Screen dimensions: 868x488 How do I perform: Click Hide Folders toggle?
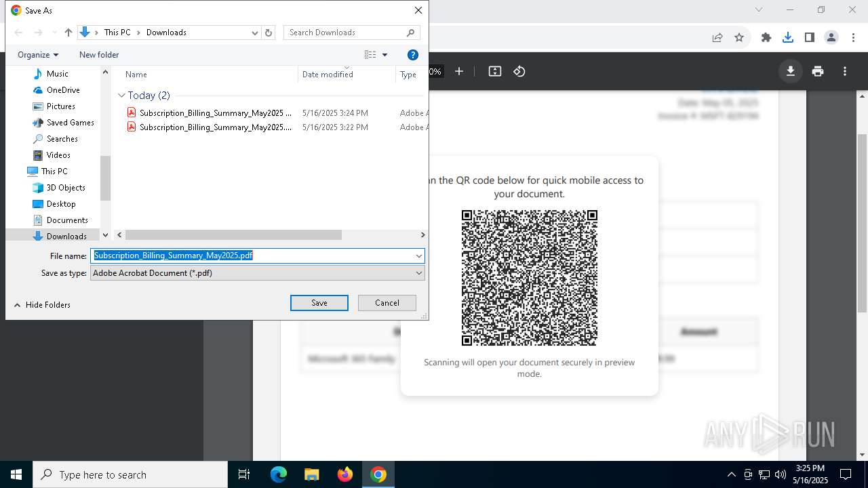(42, 305)
